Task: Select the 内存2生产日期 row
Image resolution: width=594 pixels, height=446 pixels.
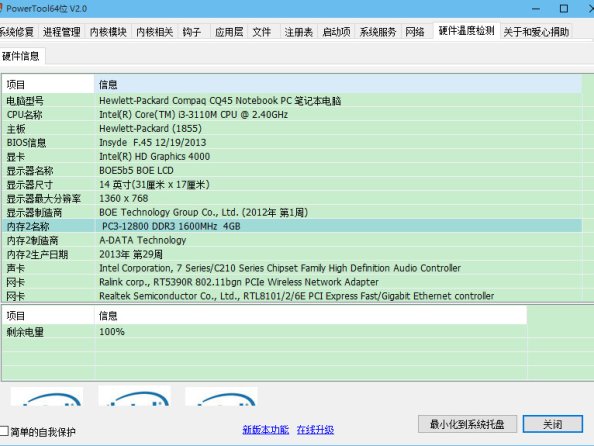Action: pos(292,254)
